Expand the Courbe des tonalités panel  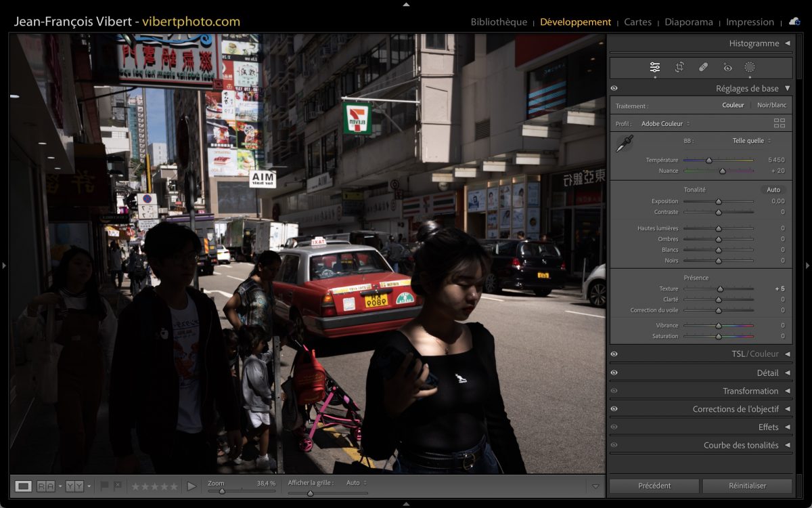point(787,445)
